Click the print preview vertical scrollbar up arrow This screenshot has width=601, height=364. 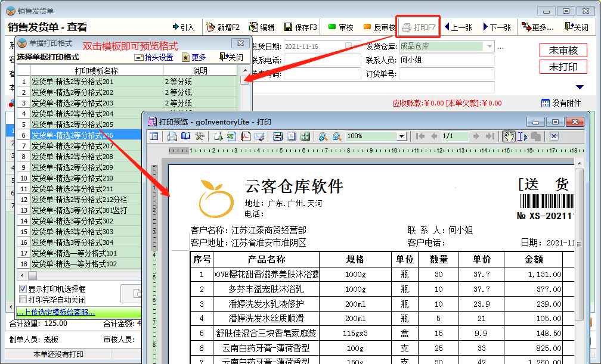[x=580, y=164]
